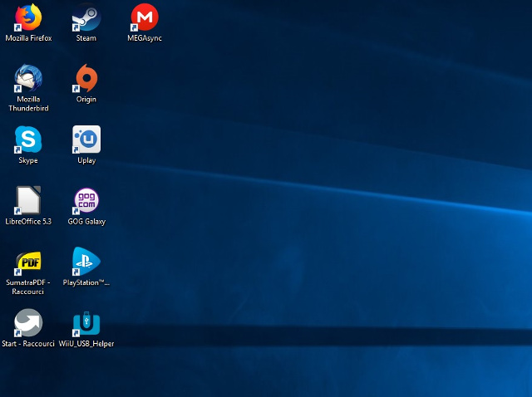Click the "GOG Galaxy" label text

coord(86,222)
